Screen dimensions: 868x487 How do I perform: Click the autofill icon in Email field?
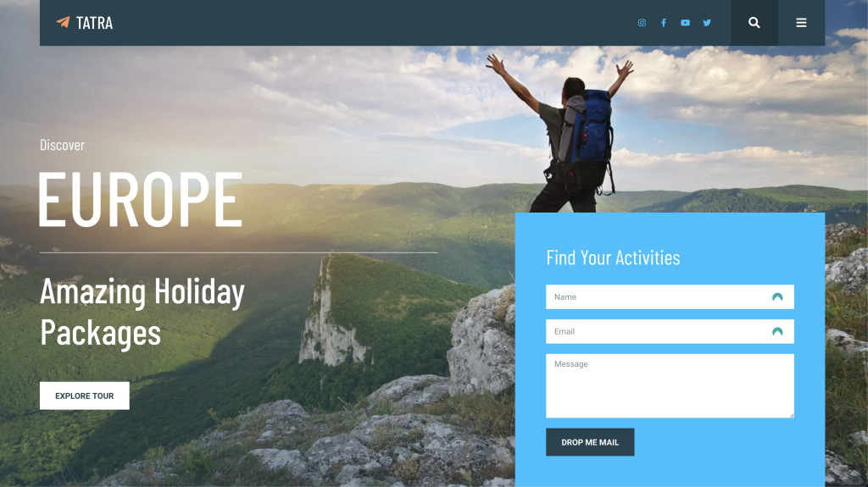777,331
